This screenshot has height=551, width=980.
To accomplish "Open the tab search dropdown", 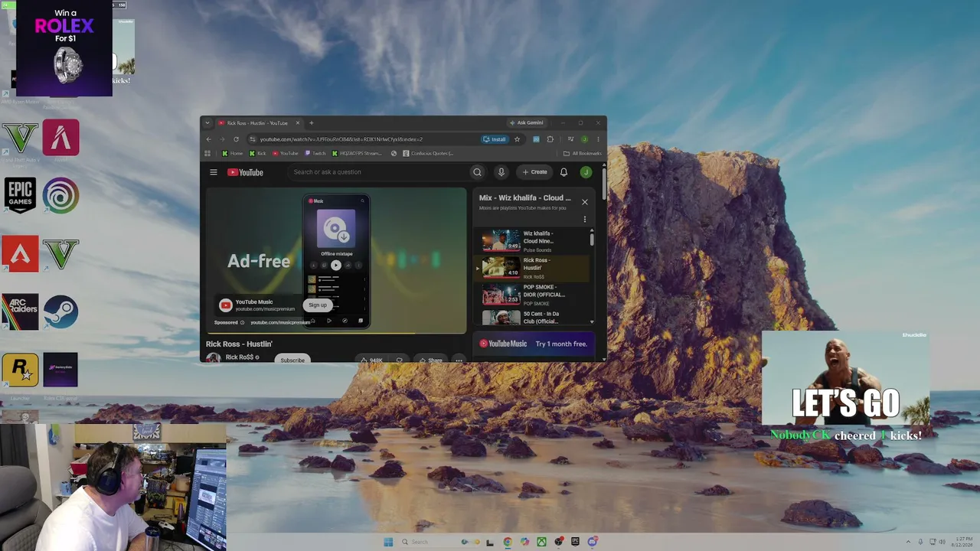I will coord(207,122).
